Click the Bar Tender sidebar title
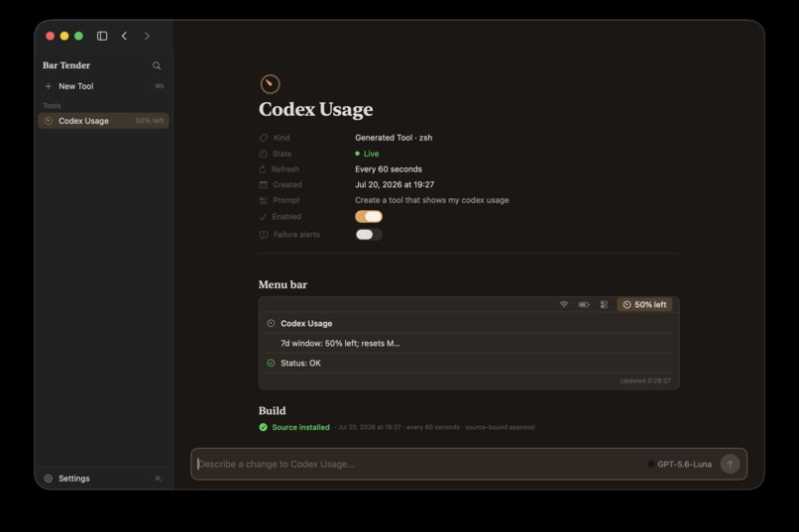Image resolution: width=799 pixels, height=532 pixels. coord(66,65)
